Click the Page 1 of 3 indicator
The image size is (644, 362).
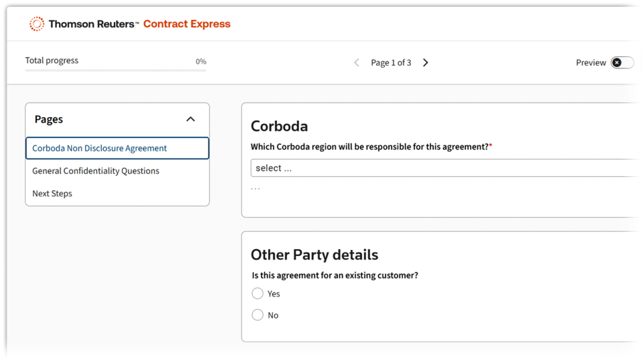point(391,62)
